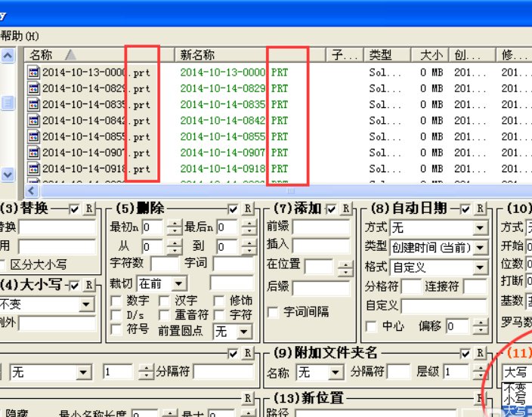Adjust the 层级 spinner

pyautogui.click(x=480, y=372)
